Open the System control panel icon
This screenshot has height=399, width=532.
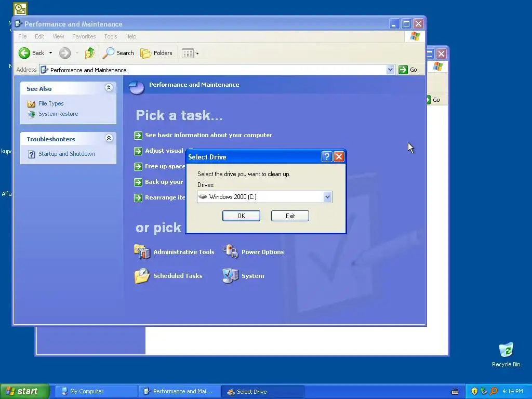[x=230, y=276]
